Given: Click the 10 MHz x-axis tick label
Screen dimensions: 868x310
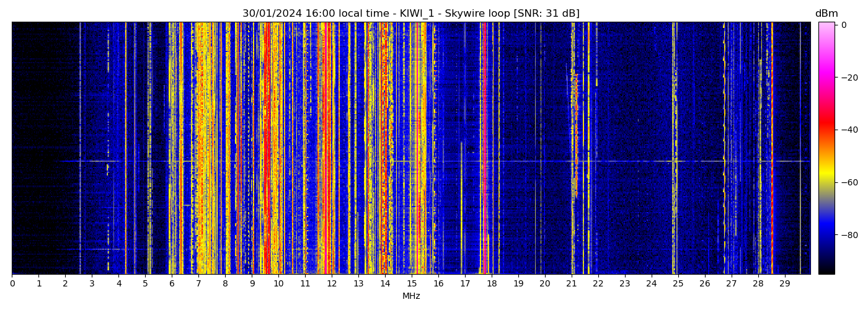Looking at the screenshot, I should 278,284.
